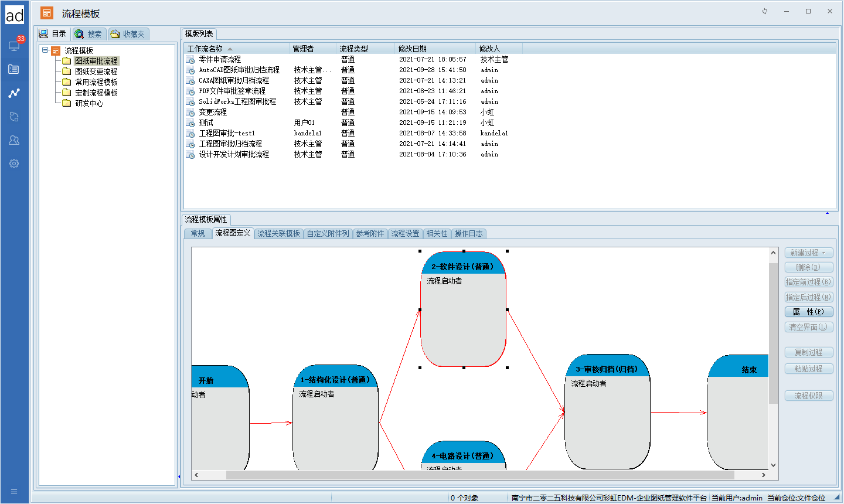The width and height of the screenshot is (844, 504).
Task: Click the 图纸变更流程 folder icon
Action: pyautogui.click(x=67, y=71)
